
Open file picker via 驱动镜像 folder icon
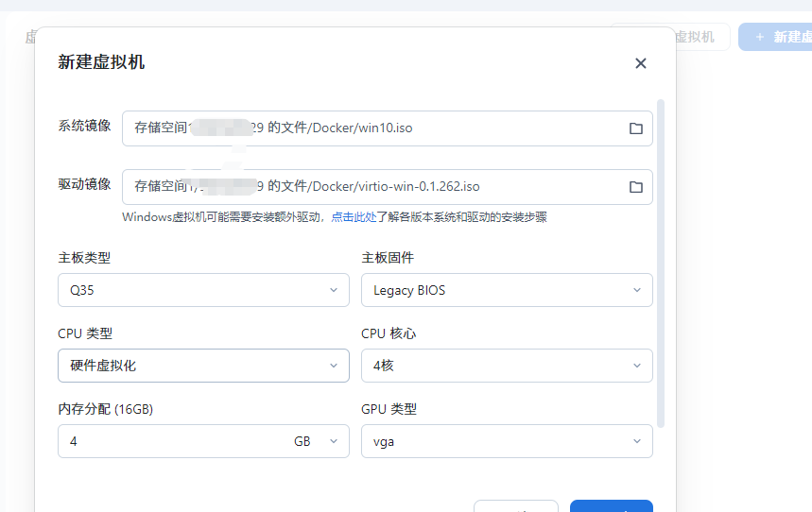(636, 187)
